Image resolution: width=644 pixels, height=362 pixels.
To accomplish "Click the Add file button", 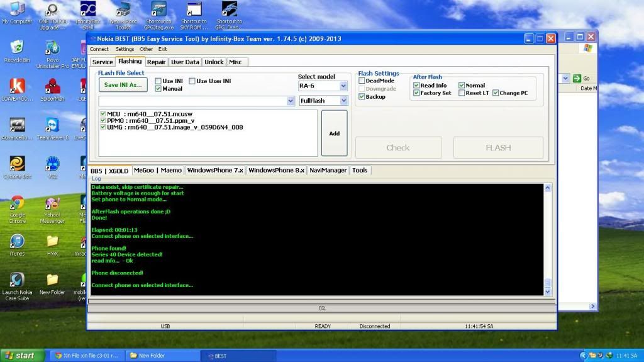I will pyautogui.click(x=335, y=133).
